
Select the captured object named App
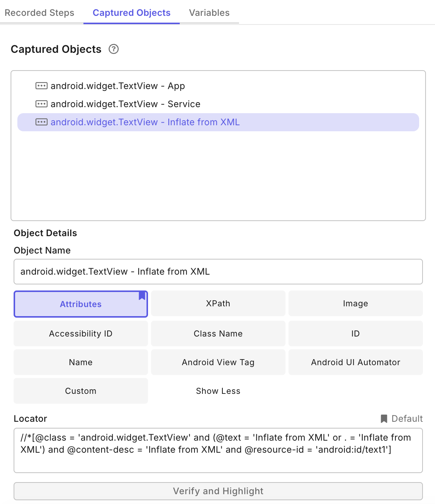point(118,86)
